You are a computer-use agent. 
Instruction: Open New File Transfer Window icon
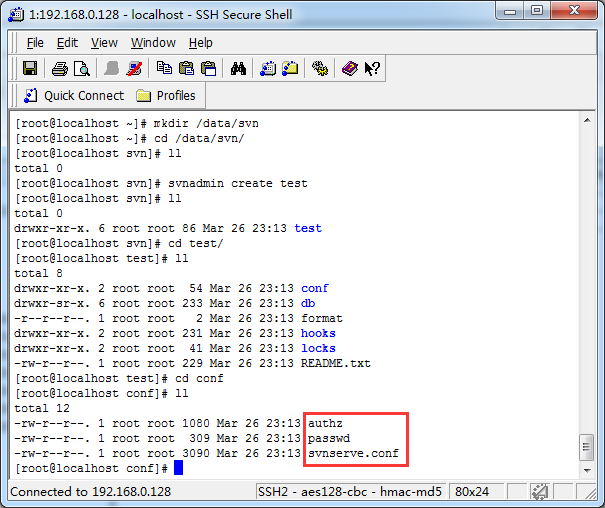click(x=290, y=69)
